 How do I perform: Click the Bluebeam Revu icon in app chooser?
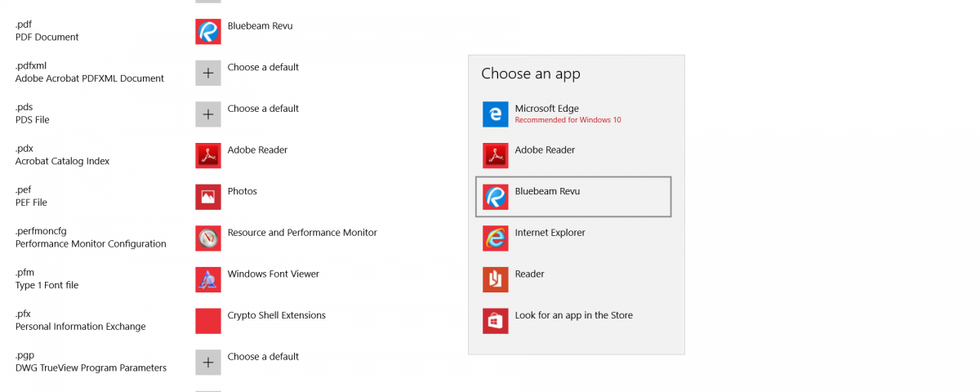click(x=496, y=197)
